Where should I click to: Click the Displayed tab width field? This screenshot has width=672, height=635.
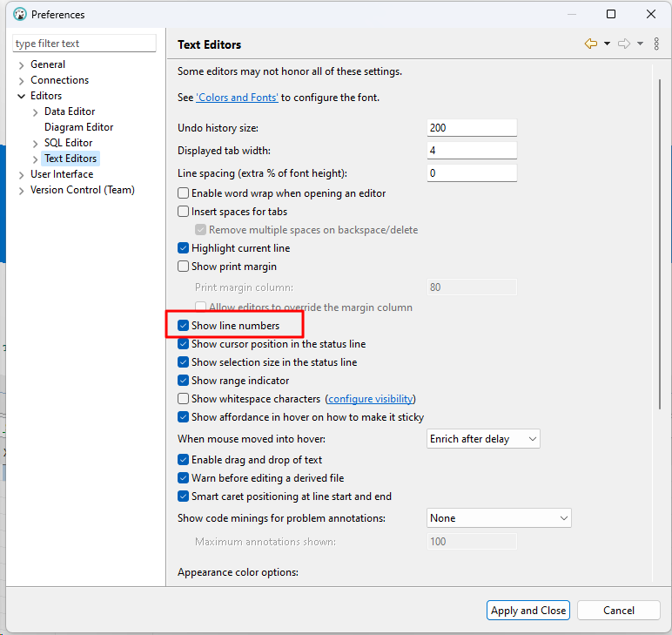click(x=472, y=151)
